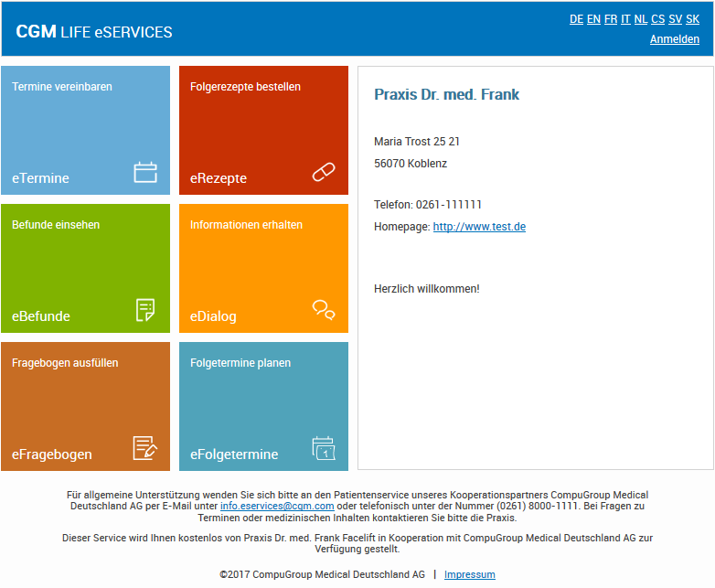Click the info.eservices@cgm.com email link
The height and width of the screenshot is (588, 715).
[x=277, y=506]
